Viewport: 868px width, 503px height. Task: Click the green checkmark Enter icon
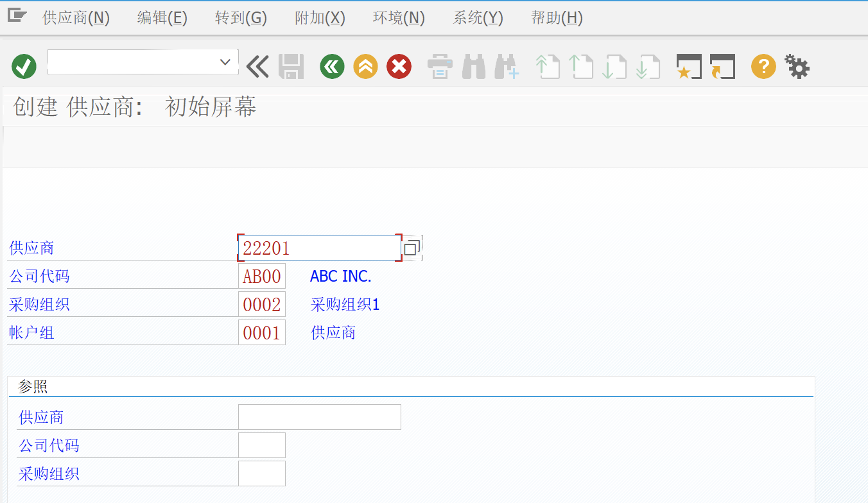24,66
